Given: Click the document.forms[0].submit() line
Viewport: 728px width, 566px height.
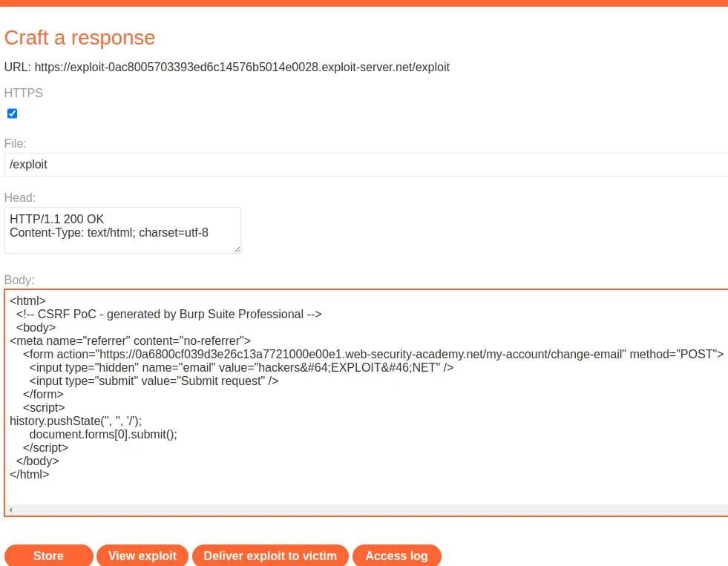Looking at the screenshot, I should [103, 435].
